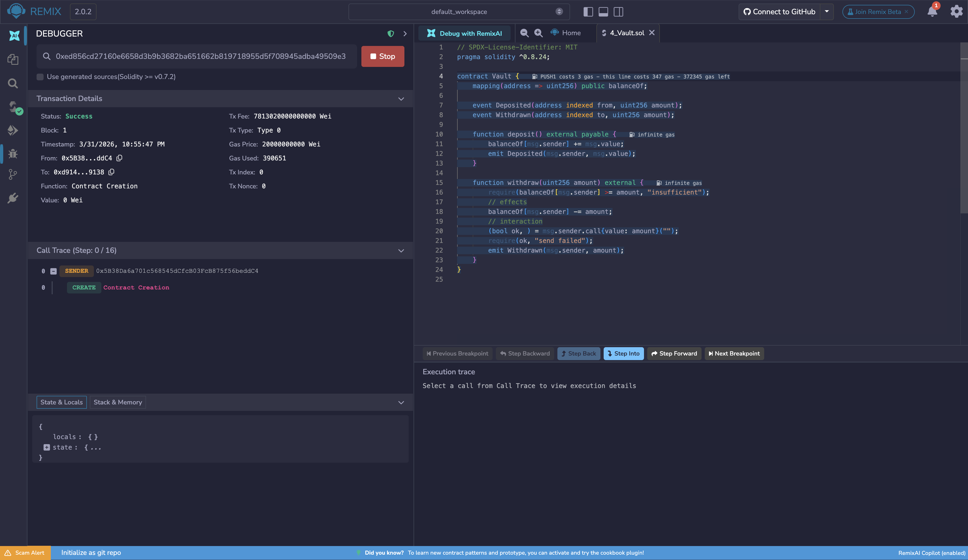Close the 4_Vault.sol tab
968x560 pixels.
point(652,33)
